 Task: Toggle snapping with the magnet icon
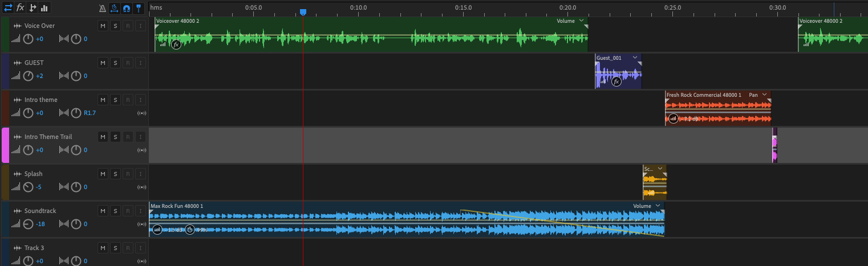[126, 8]
